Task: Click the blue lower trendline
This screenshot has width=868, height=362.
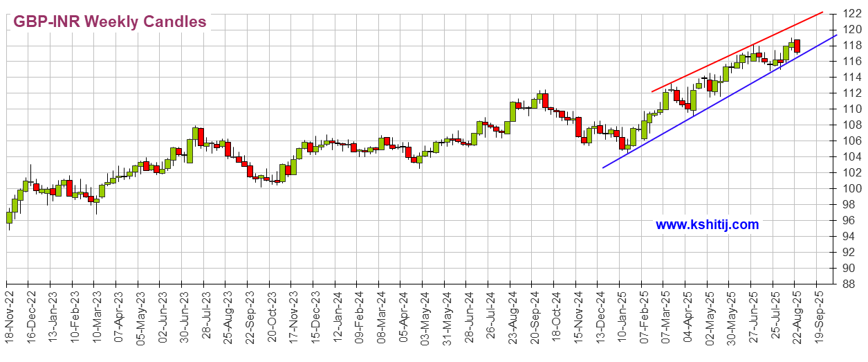Action: click(719, 101)
